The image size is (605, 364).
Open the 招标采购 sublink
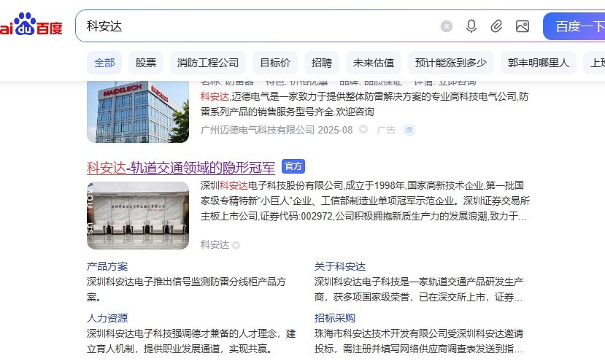tap(335, 318)
